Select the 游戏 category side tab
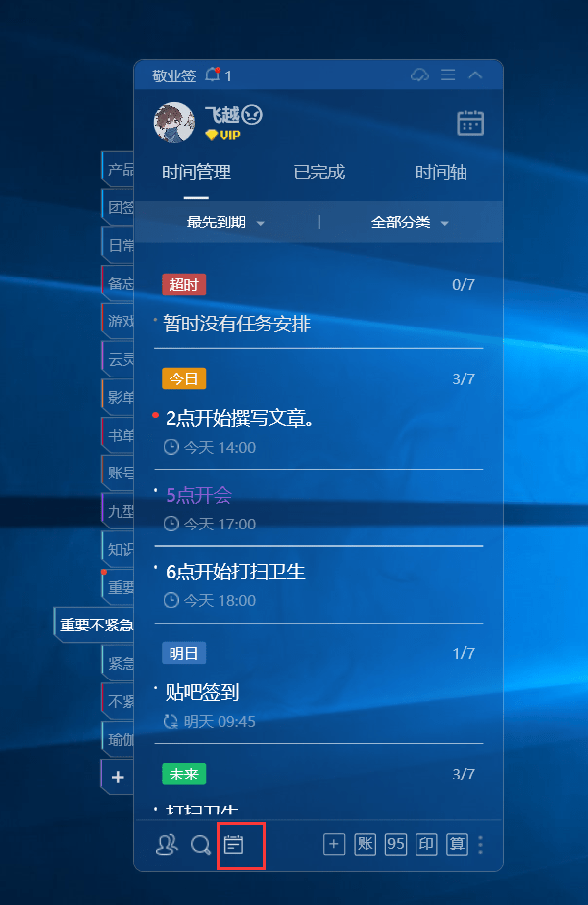Viewport: 588px width, 905px height. pos(119,321)
